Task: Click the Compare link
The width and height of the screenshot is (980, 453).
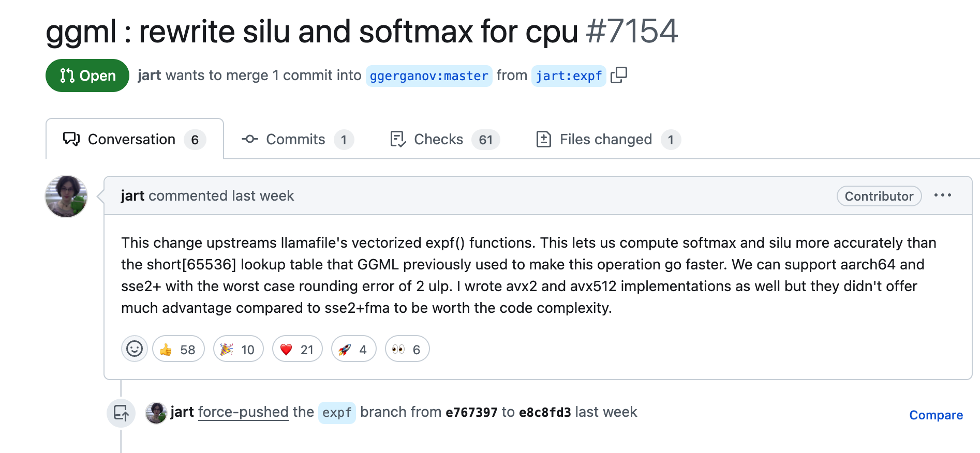Action: (936, 415)
